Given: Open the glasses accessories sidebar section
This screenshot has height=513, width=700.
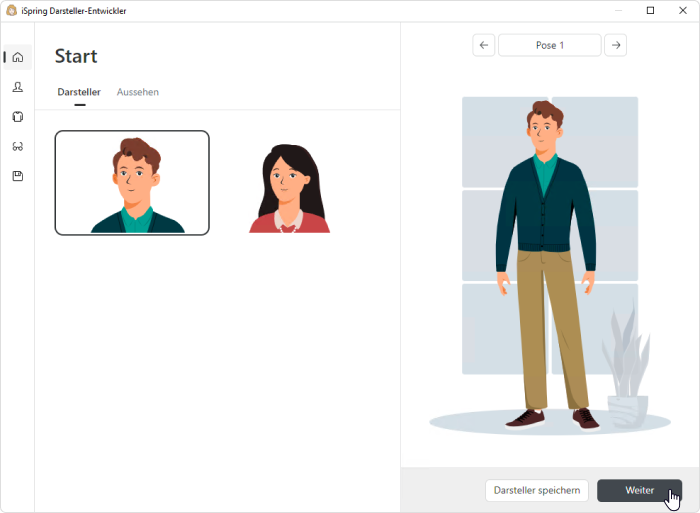Looking at the screenshot, I should pyautogui.click(x=18, y=146).
